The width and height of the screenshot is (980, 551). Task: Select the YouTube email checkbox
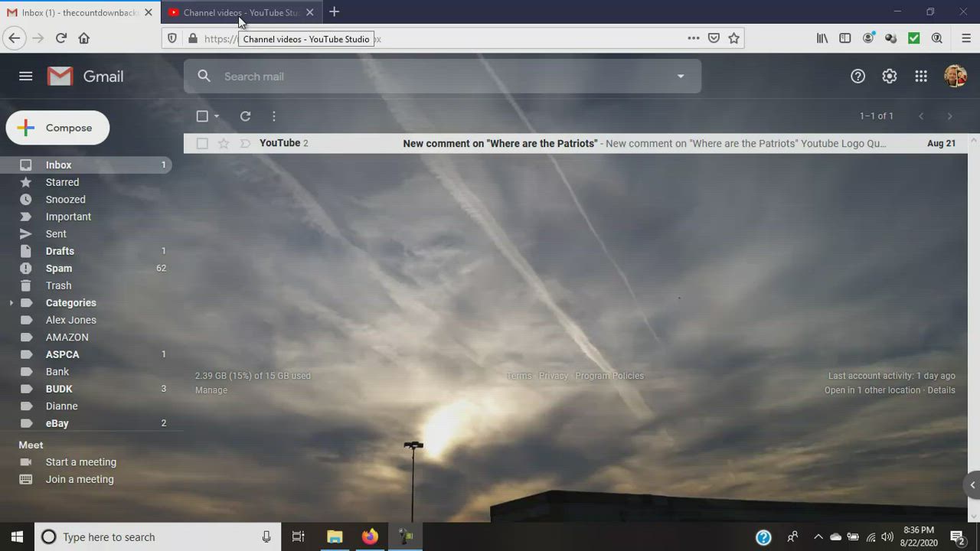tap(202, 143)
